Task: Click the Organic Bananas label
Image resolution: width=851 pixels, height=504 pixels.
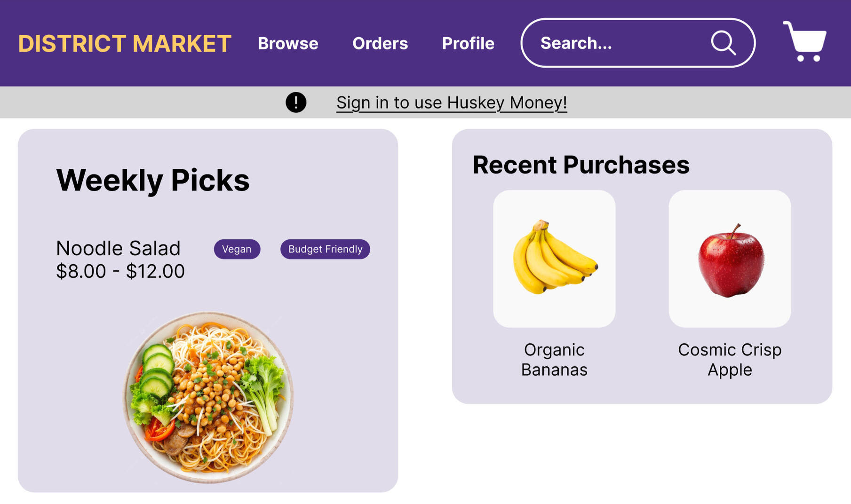Action: (x=554, y=360)
